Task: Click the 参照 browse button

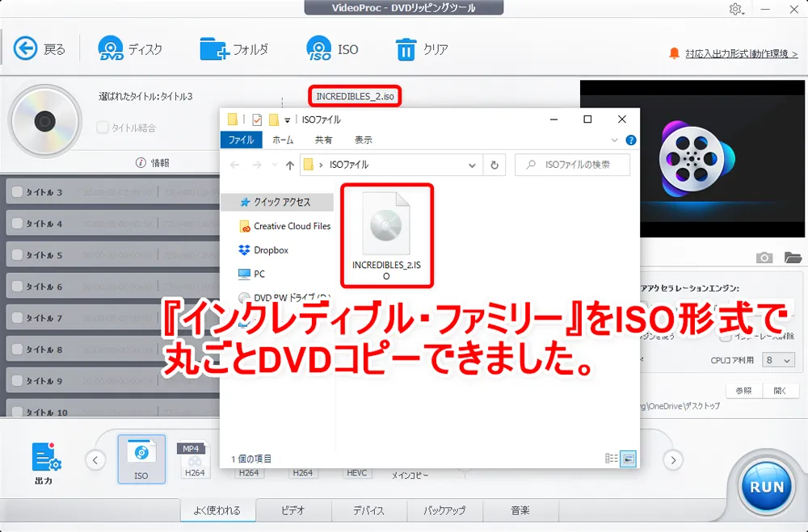Action: [743, 391]
